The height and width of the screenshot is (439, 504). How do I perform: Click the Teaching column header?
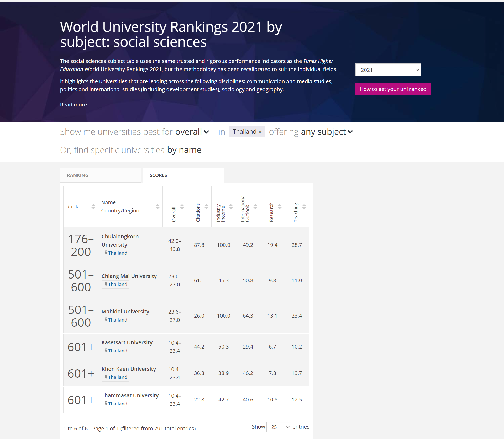point(297,207)
